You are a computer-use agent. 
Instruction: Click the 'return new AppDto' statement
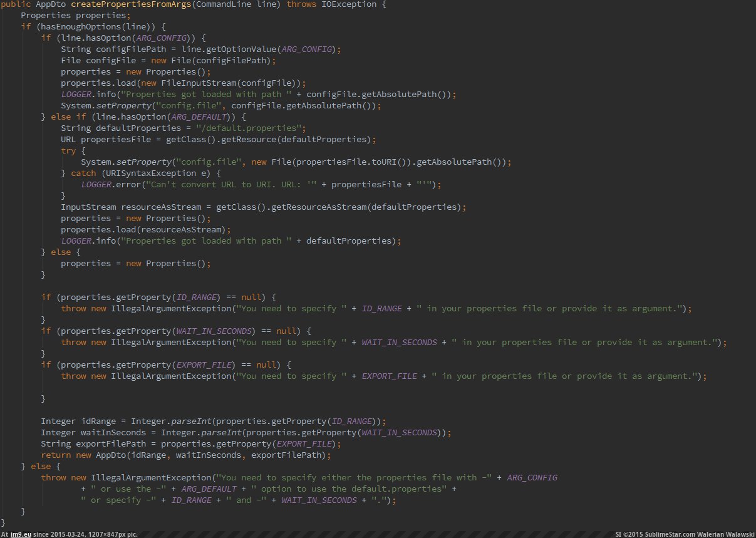[x=185, y=455]
